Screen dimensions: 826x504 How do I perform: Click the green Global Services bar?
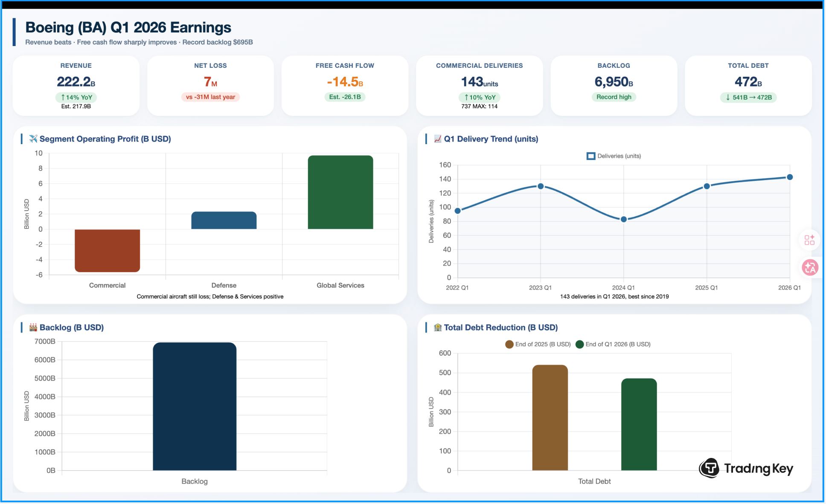[340, 192]
